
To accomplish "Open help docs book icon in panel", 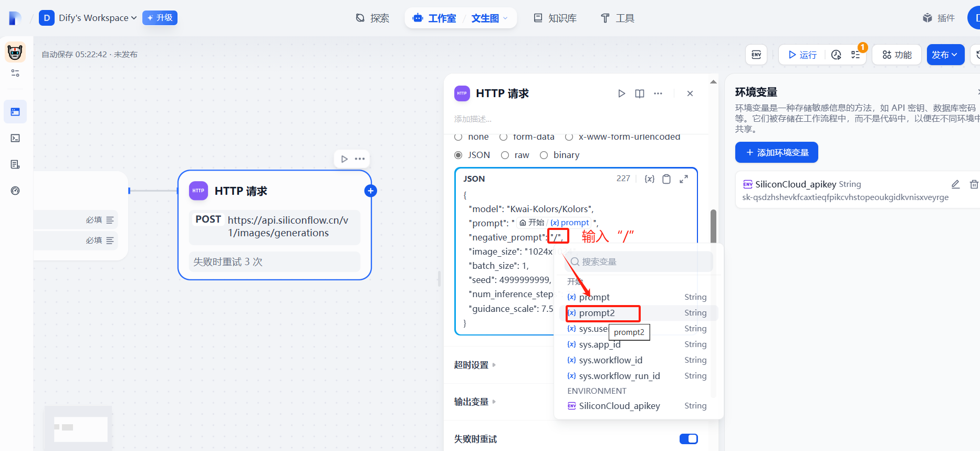I will click(639, 93).
